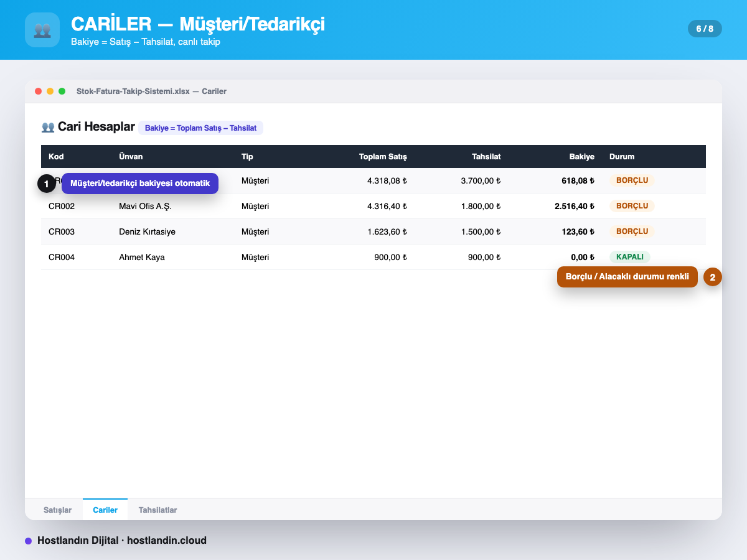Select the Mavi Ofis A.Ş. cell
This screenshot has width=747, height=560.
145,206
